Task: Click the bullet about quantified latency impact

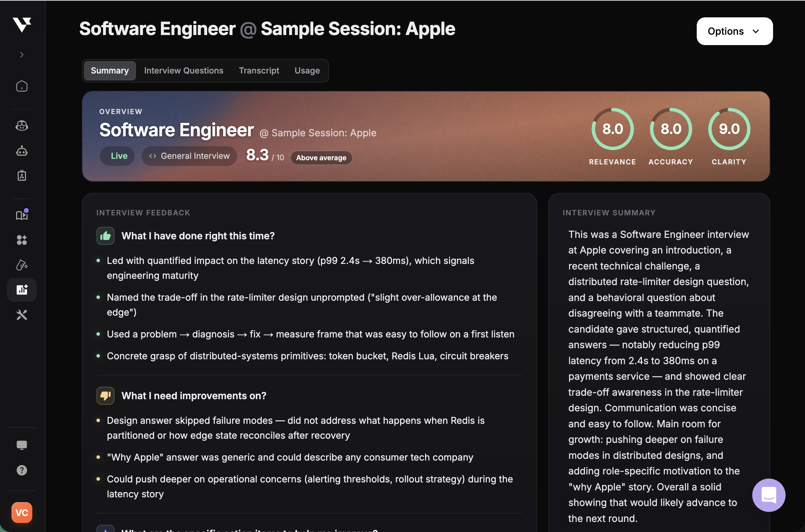Action: [x=290, y=268]
